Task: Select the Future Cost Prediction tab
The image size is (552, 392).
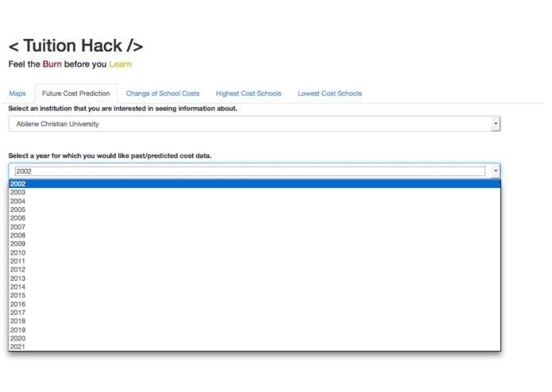Action: (x=76, y=94)
